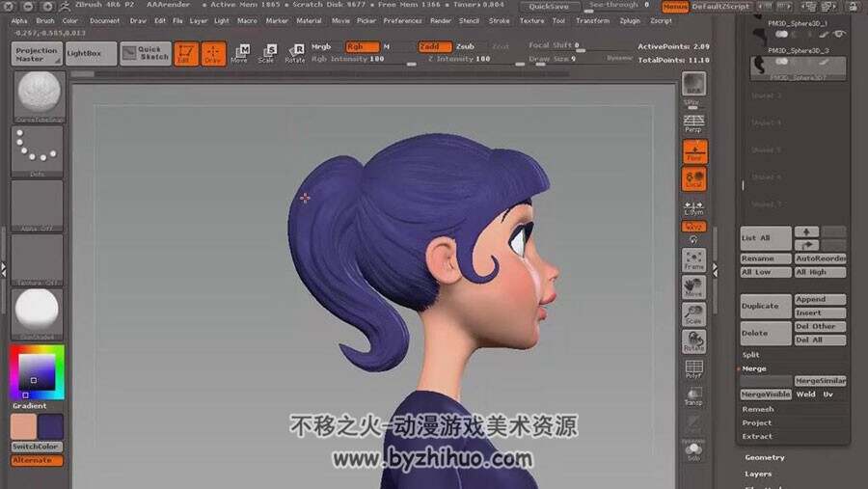Screen dimensions: 868x489
Task: Select the peach secondary color swatch
Action: (x=24, y=426)
